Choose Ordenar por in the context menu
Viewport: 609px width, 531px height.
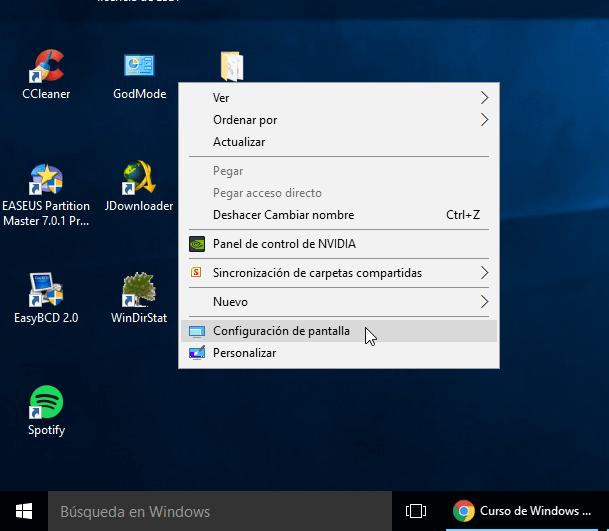tap(339, 120)
